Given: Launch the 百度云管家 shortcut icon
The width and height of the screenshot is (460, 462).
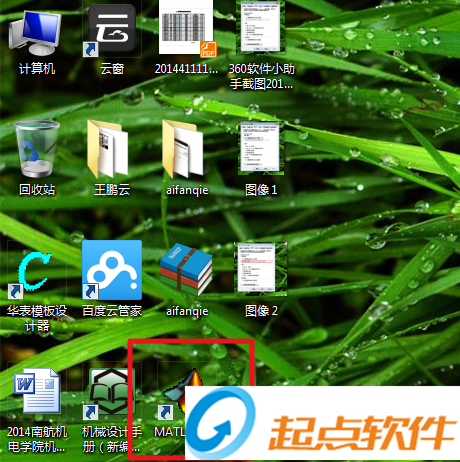Looking at the screenshot, I should tap(112, 270).
